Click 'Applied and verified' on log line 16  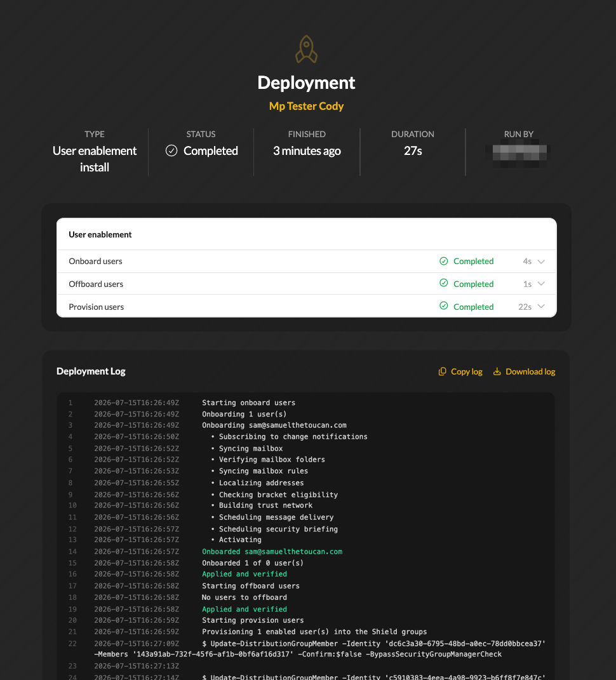click(x=244, y=574)
